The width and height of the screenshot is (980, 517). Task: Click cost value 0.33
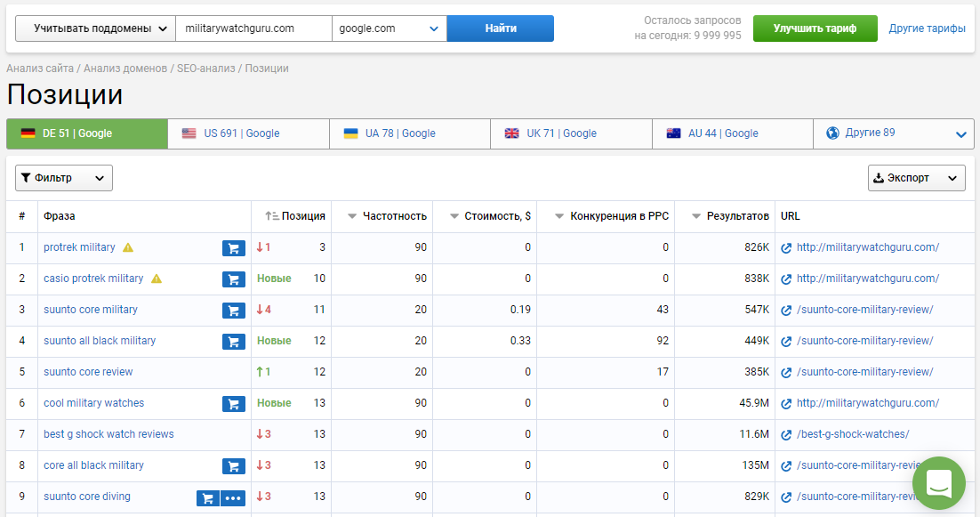click(x=520, y=341)
